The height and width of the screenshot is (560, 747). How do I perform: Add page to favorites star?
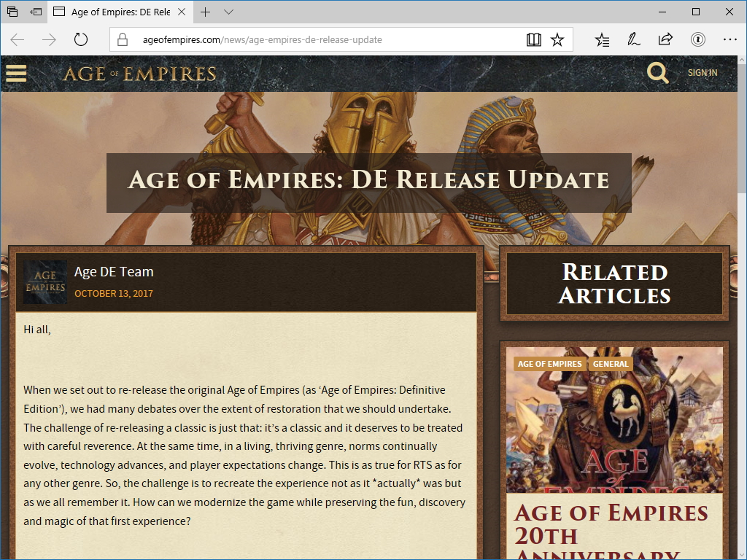point(557,39)
